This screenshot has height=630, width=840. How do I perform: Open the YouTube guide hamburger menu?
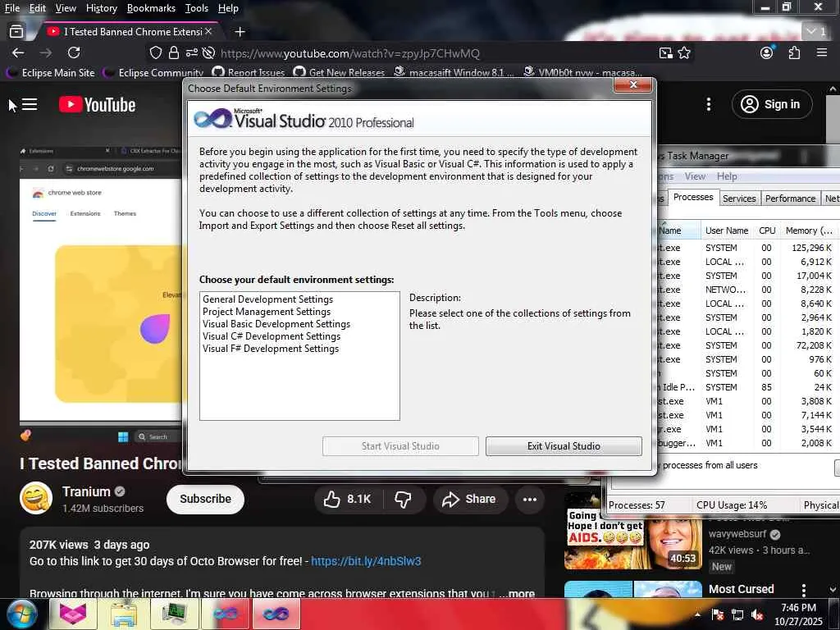(30, 104)
